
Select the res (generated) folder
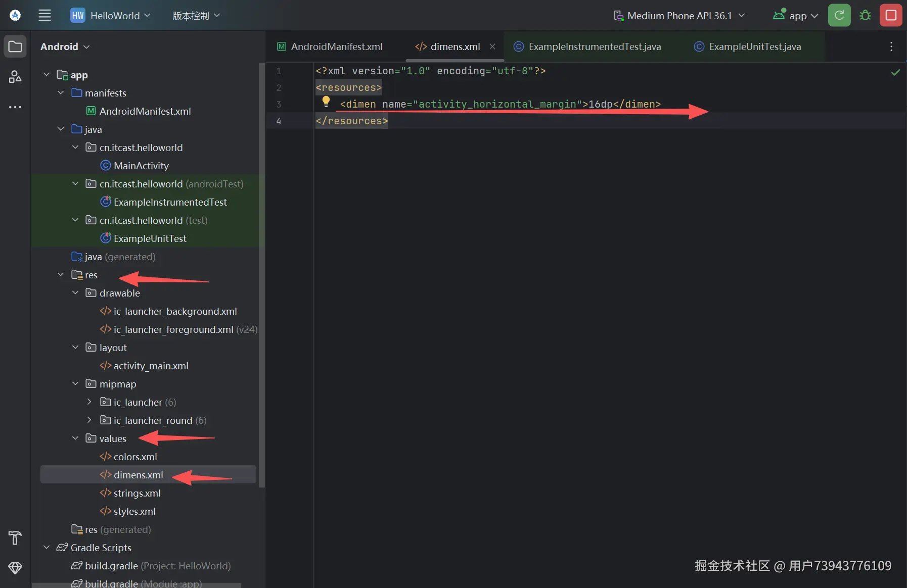(x=118, y=529)
